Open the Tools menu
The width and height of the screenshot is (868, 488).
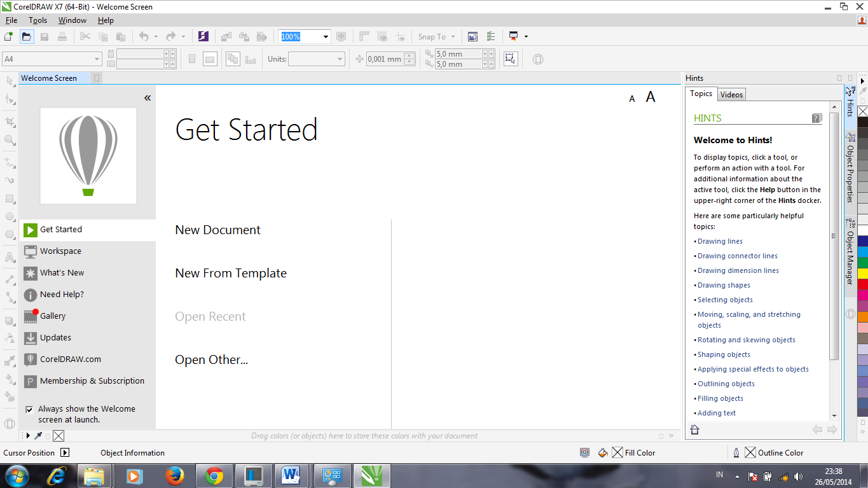pos(38,20)
